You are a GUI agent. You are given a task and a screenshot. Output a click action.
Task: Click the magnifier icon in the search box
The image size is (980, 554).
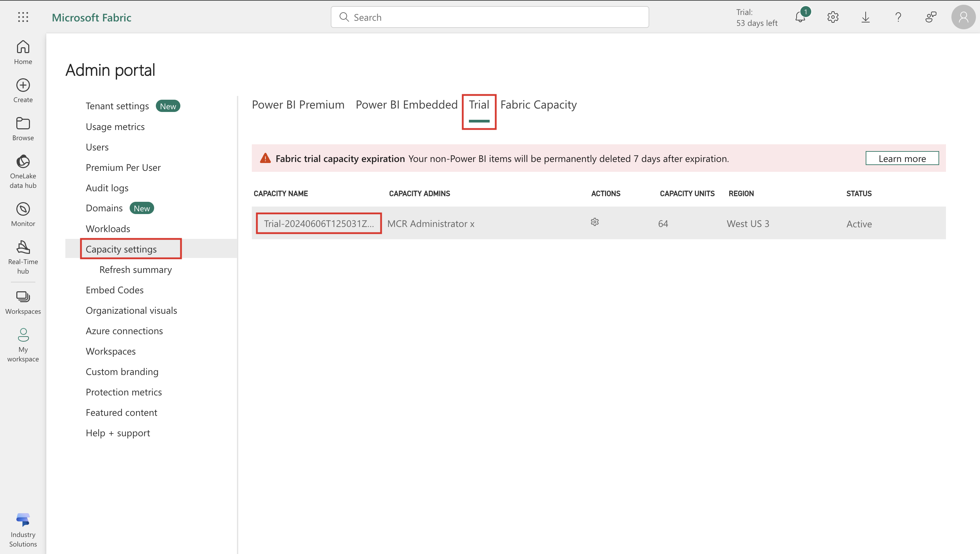344,17
